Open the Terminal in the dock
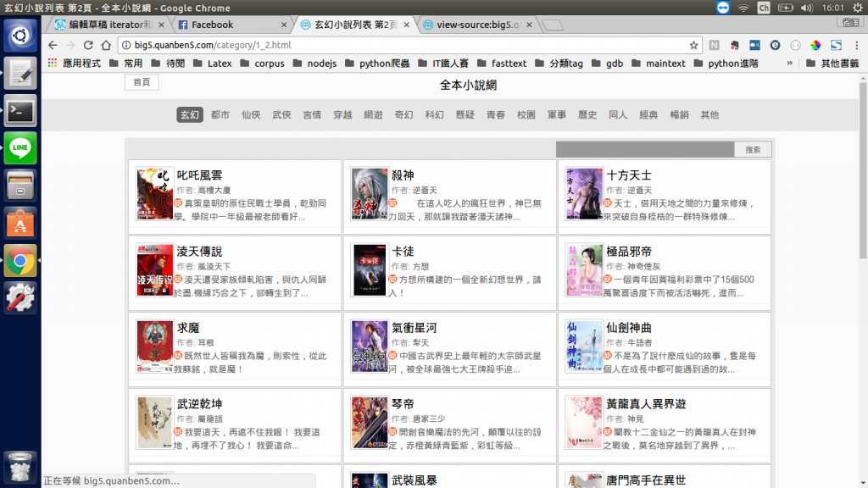This screenshot has height=488, width=868. click(x=20, y=111)
